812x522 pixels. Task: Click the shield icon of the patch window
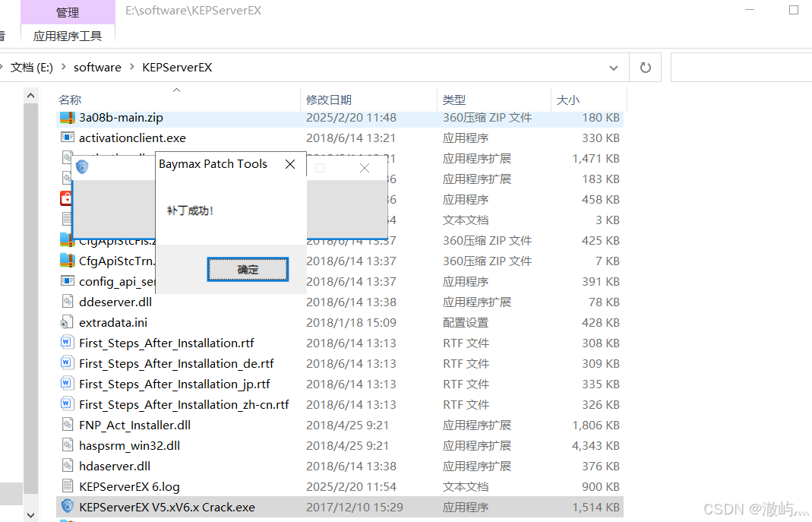[x=82, y=166]
